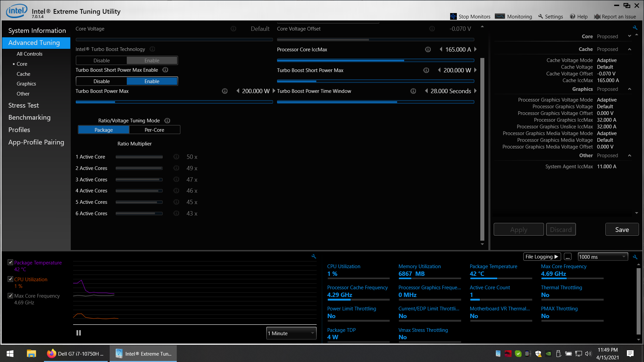
Task: Decrease Turbo Boost Short Power Max with left arrow
Action: [x=439, y=70]
